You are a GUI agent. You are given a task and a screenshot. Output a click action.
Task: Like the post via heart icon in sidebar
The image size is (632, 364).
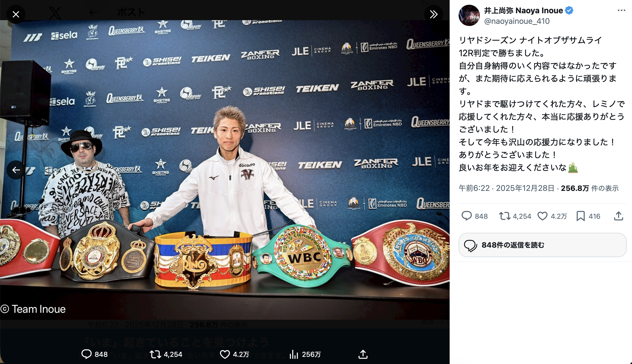click(x=542, y=216)
